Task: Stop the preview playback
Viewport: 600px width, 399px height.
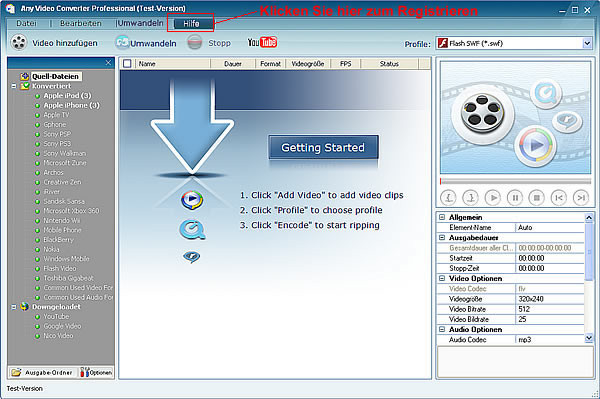Action: [x=536, y=198]
